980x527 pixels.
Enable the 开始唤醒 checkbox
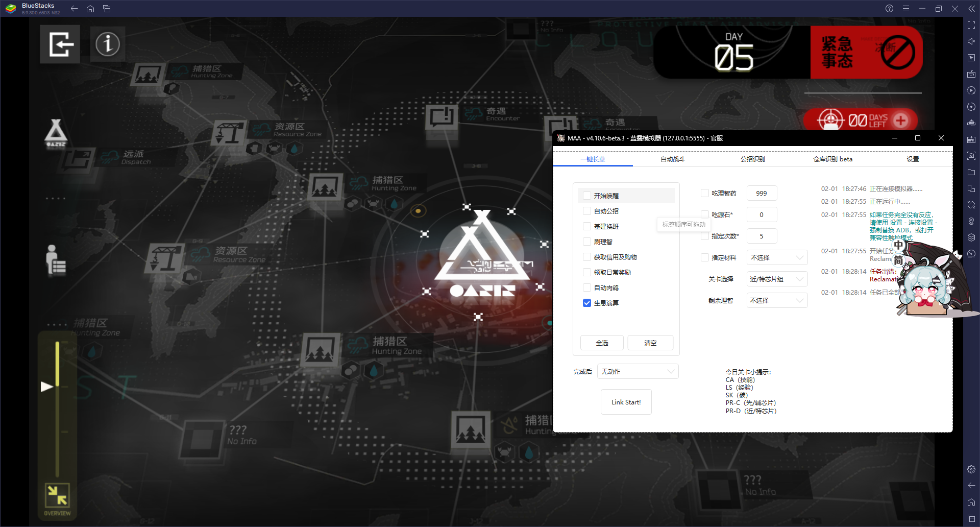pos(587,196)
